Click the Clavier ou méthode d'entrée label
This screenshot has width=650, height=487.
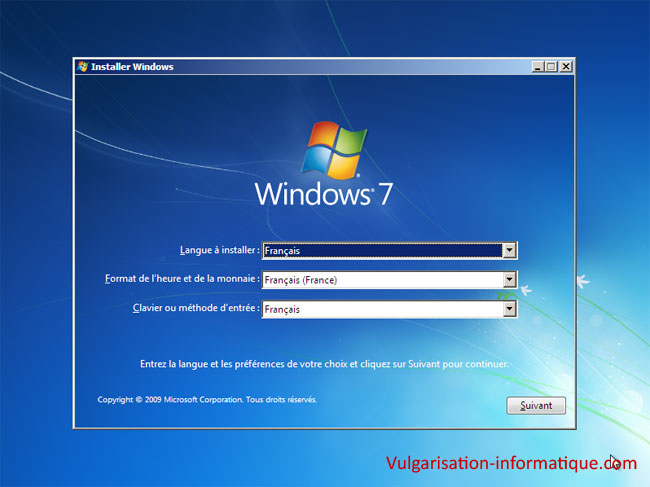[196, 309]
